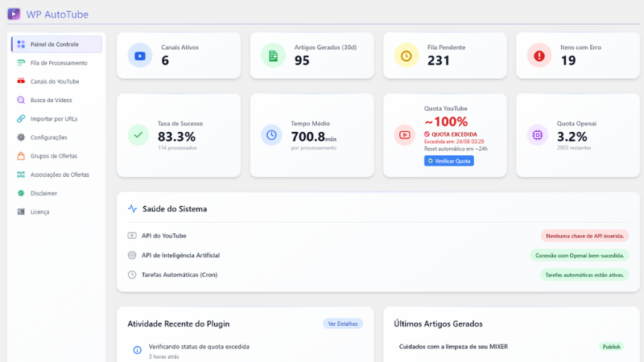Go to Canais do YouTube page

coord(56,81)
